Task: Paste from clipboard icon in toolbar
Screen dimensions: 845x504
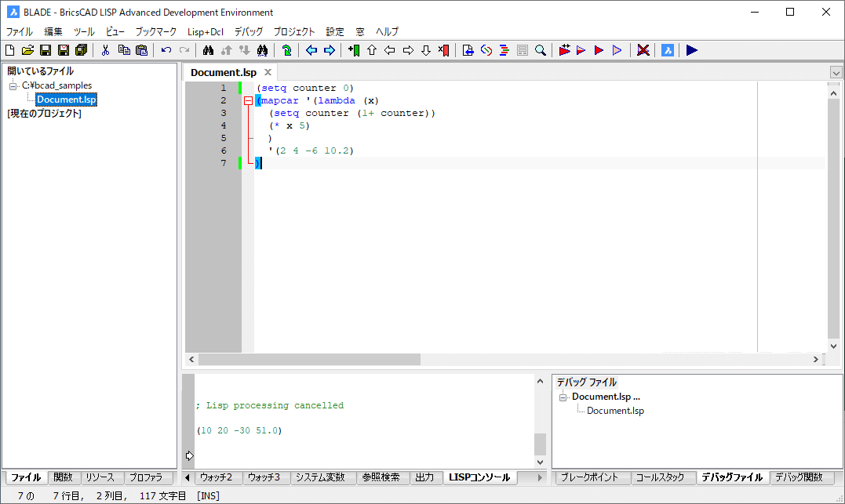Action: click(142, 50)
